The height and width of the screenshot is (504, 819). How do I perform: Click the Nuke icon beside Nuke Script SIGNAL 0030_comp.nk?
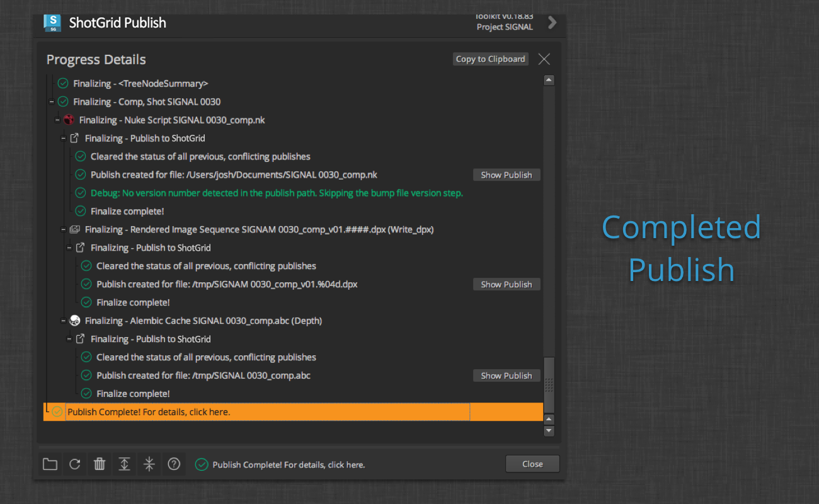point(69,120)
